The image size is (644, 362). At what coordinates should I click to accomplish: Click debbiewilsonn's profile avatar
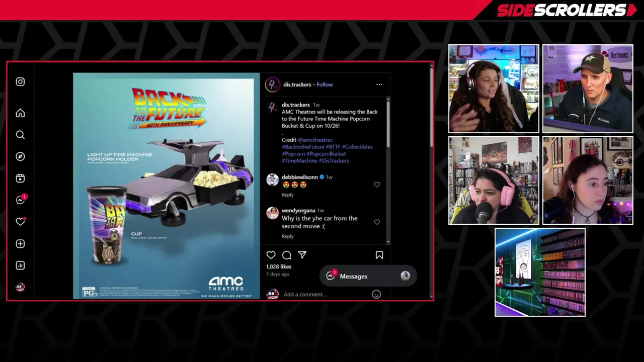[x=272, y=179]
